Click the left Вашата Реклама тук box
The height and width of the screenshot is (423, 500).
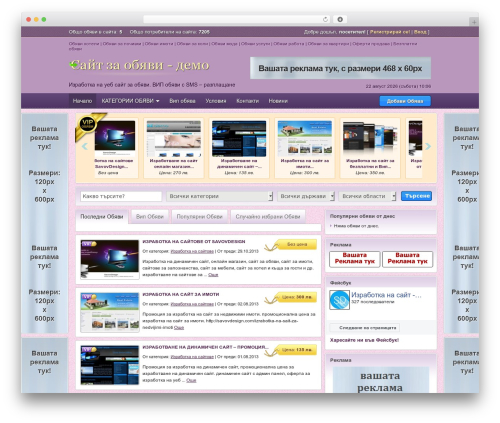(355, 259)
